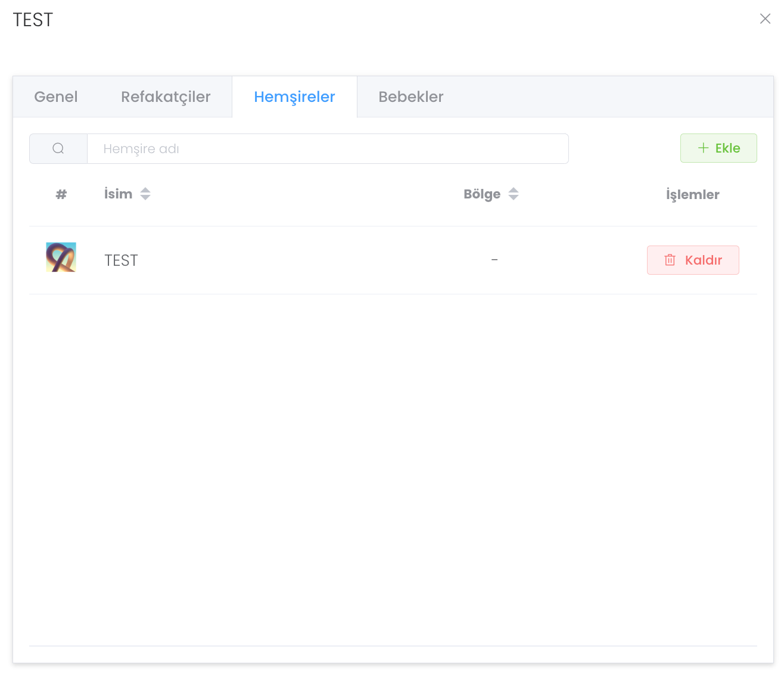Click the # column header
The image size is (784, 677).
61,194
